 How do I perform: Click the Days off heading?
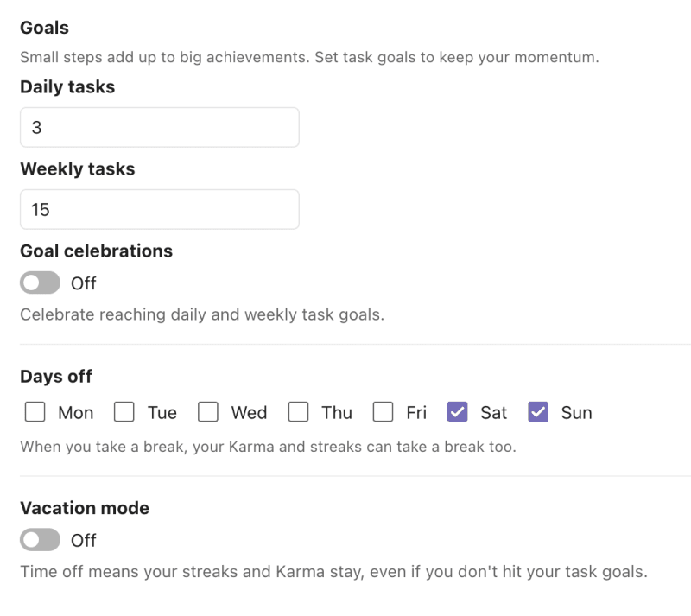(x=55, y=376)
